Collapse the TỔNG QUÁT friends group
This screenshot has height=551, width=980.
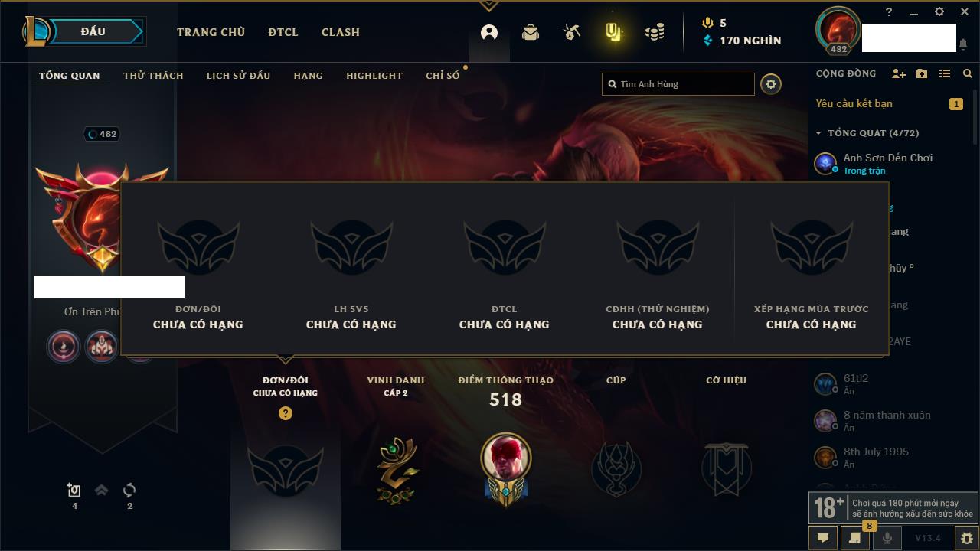tap(818, 133)
